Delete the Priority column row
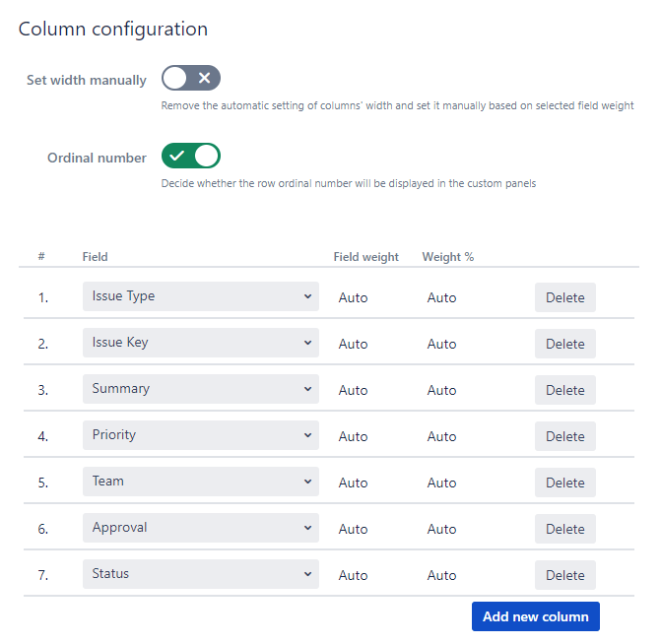 pos(565,436)
